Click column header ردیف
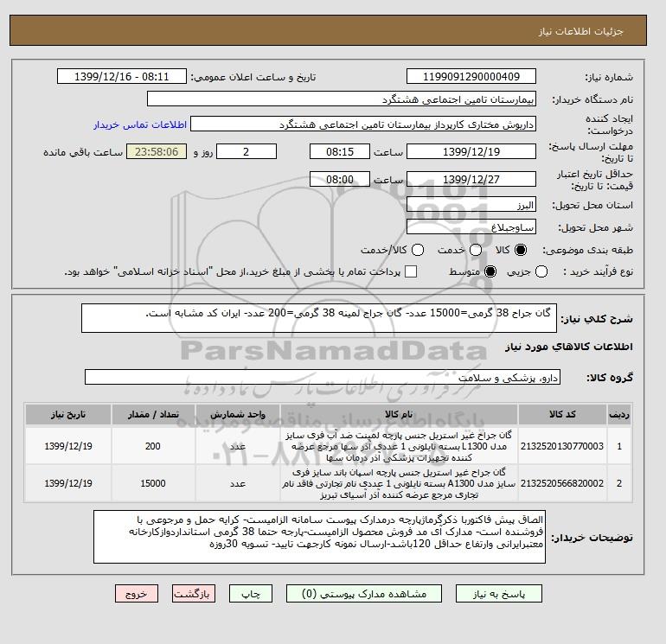666x644 pixels. (619, 414)
